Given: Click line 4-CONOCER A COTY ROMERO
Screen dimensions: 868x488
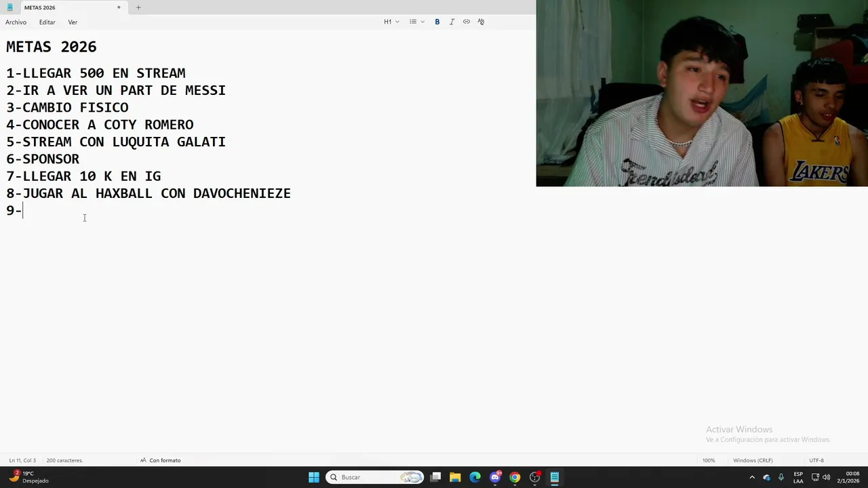Looking at the screenshot, I should coord(100,125).
